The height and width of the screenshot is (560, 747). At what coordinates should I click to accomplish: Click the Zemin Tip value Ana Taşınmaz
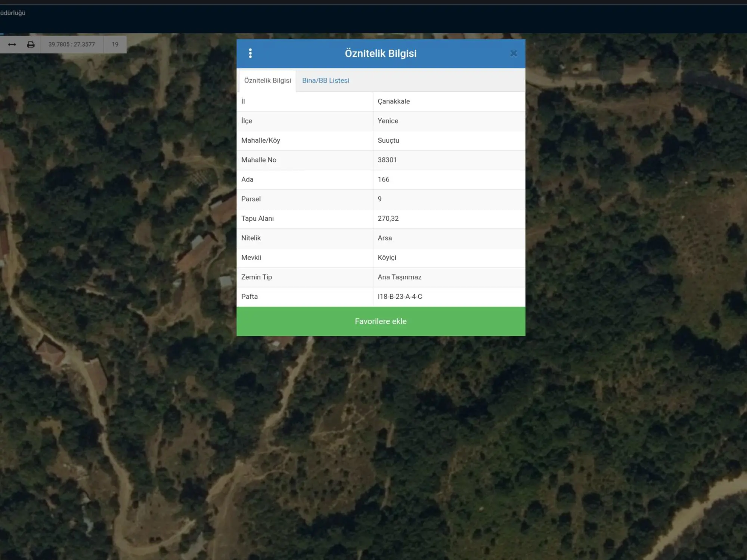399,277
